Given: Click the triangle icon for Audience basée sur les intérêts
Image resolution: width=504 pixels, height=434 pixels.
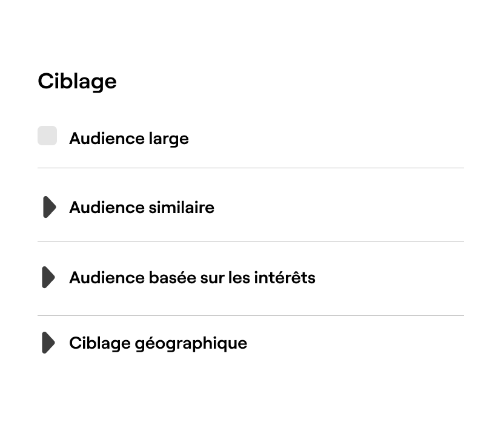Looking at the screenshot, I should (x=48, y=277).
